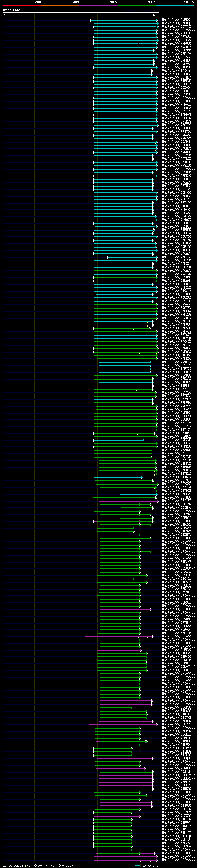
Task: Select label UniRef100_B9HSN1
Action: pyautogui.click(x=177, y=50)
